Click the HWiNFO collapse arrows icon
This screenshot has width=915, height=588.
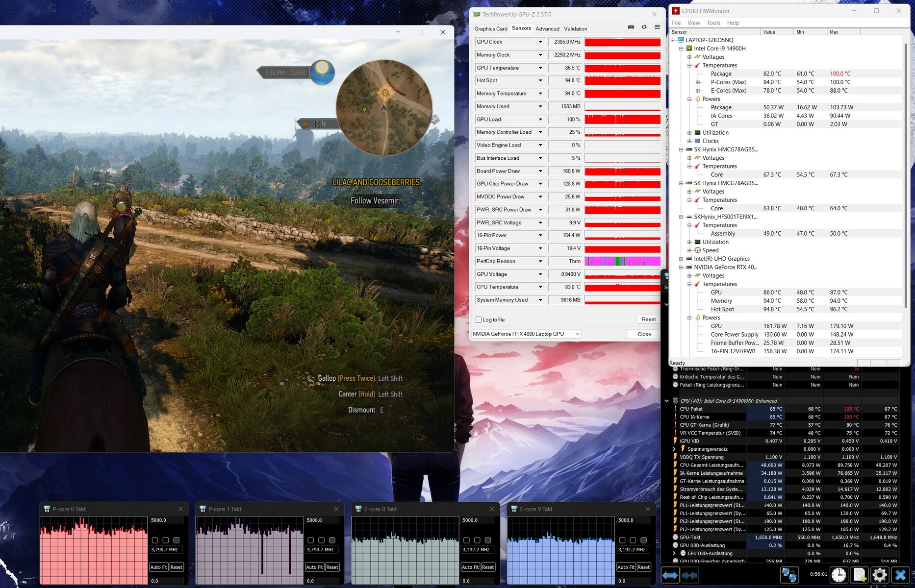(x=689, y=575)
